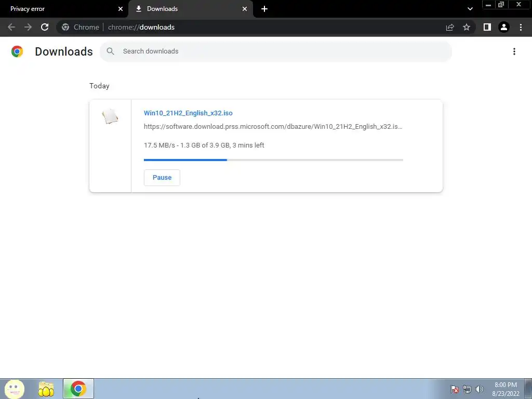Open the volume speaker tray icon
This screenshot has height=399, width=532.
[479, 389]
